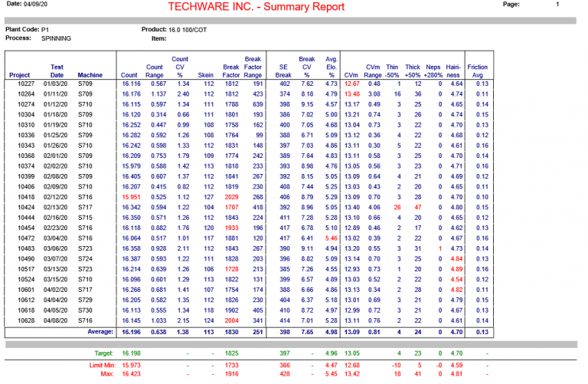The width and height of the screenshot is (588, 384).
Task: Select project number 10444
Action: coord(26,218)
